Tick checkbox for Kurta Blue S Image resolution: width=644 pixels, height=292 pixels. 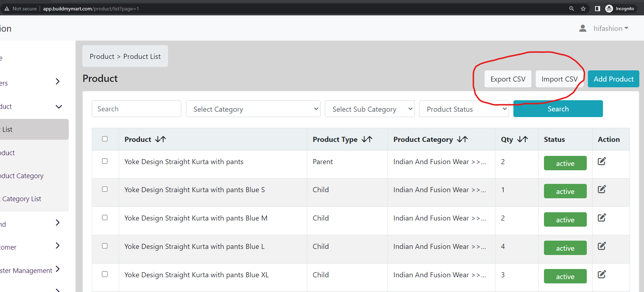point(105,189)
